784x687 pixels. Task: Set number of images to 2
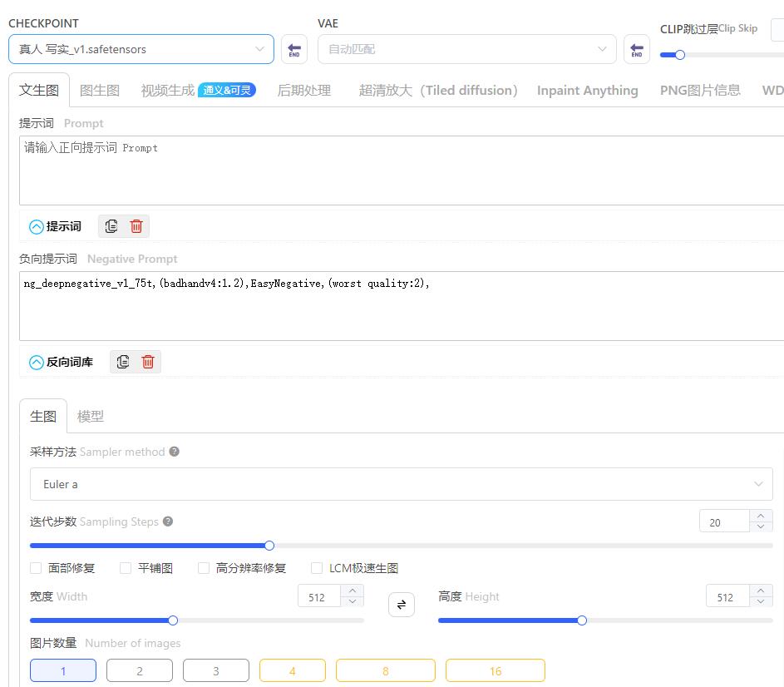pyautogui.click(x=140, y=670)
